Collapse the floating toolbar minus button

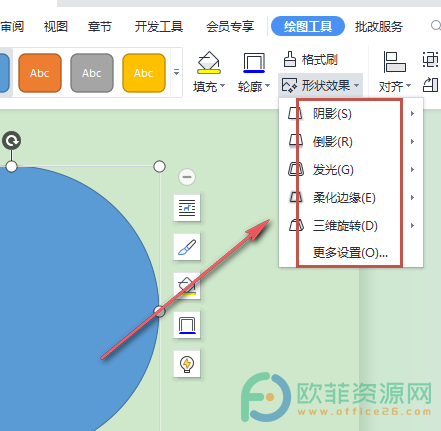(187, 177)
